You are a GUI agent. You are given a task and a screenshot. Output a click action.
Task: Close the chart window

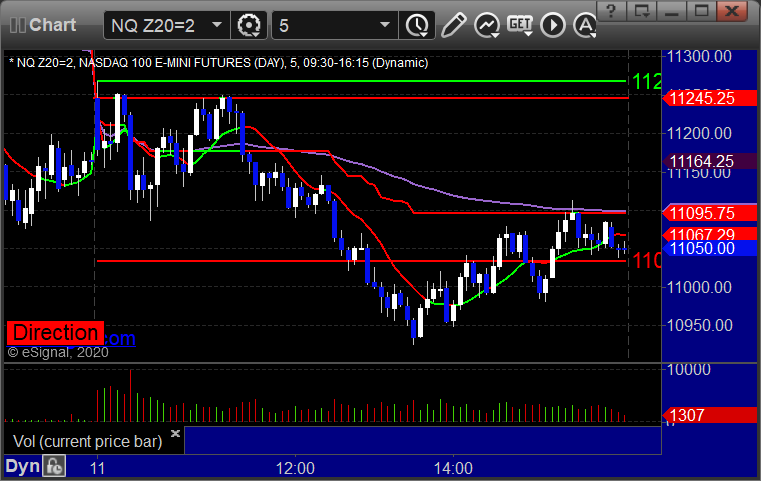click(x=732, y=11)
